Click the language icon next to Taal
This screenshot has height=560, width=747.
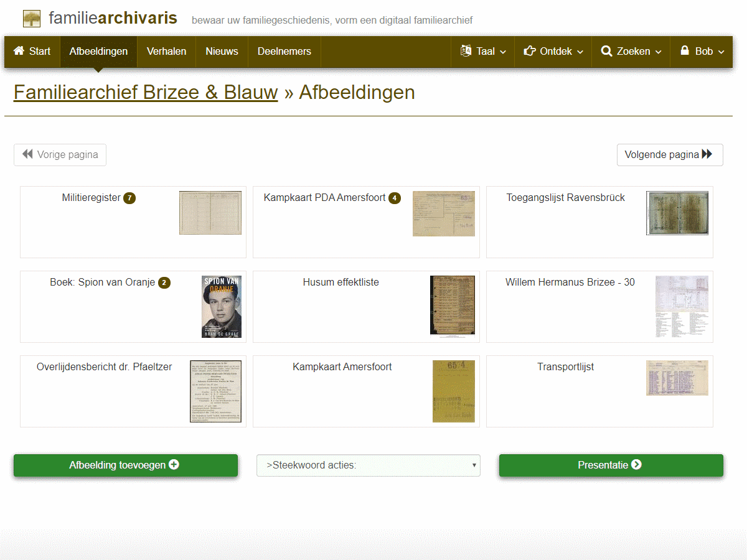466,51
